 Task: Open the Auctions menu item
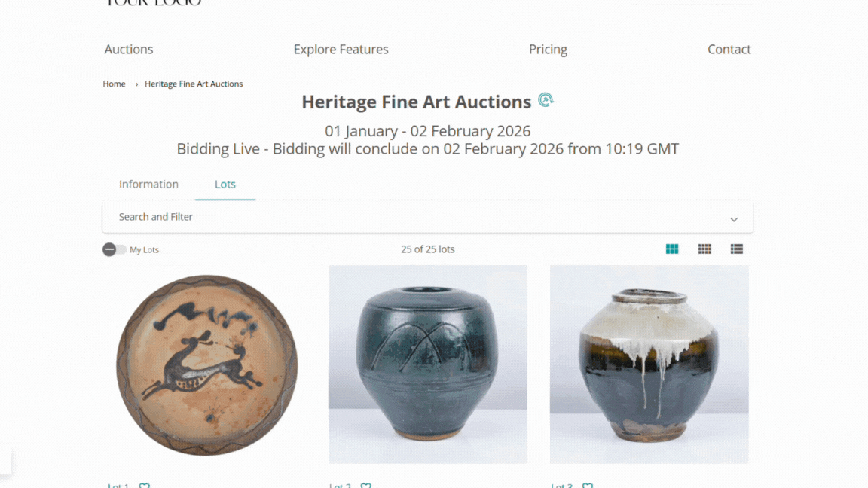pos(129,50)
